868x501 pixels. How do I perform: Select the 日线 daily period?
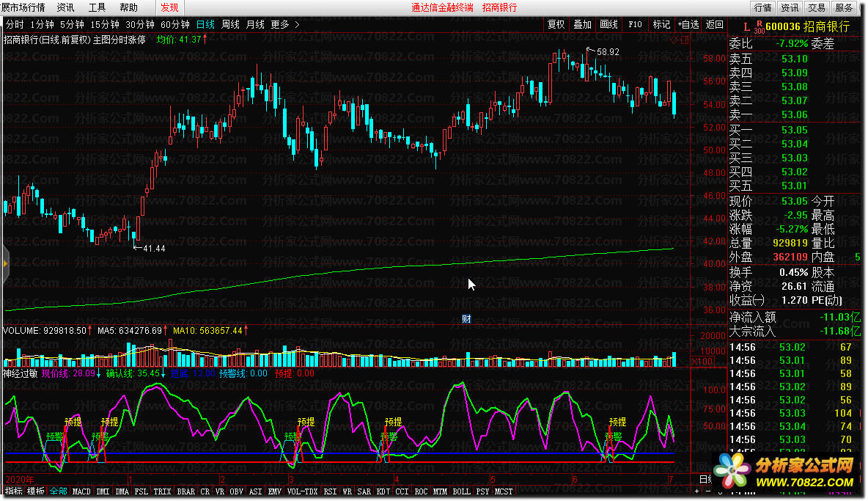205,24
